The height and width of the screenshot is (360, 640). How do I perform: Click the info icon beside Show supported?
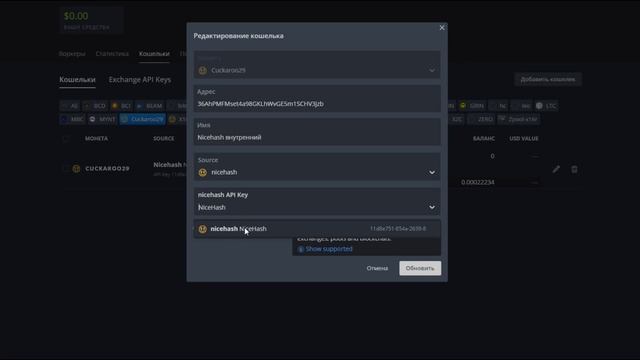300,249
